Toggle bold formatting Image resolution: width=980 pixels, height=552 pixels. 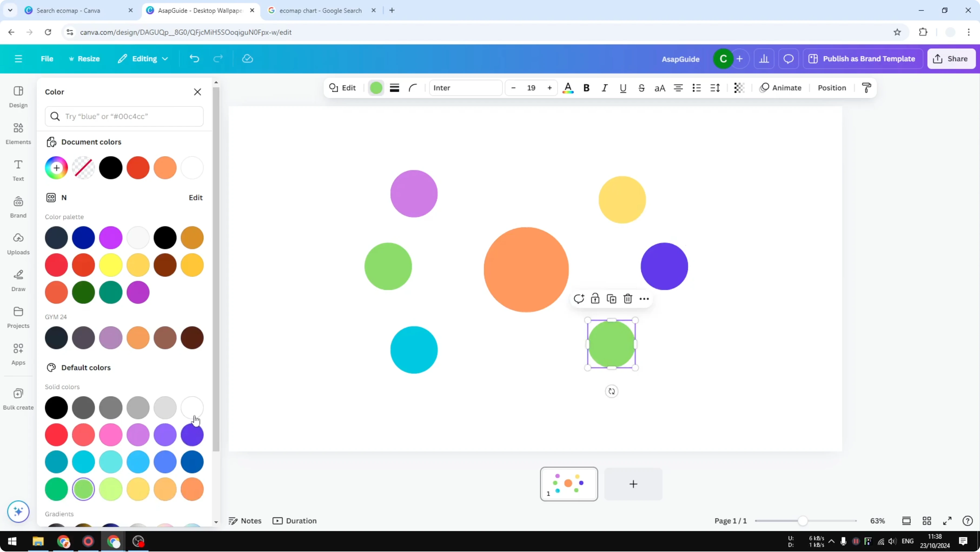(586, 88)
